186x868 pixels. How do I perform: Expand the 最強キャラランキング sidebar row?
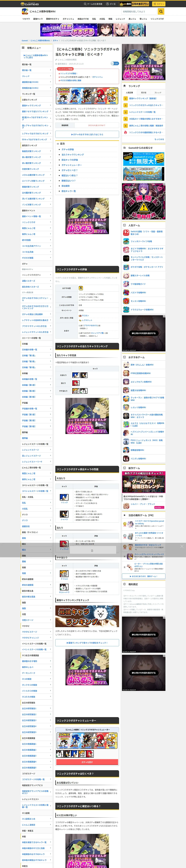(37, 105)
